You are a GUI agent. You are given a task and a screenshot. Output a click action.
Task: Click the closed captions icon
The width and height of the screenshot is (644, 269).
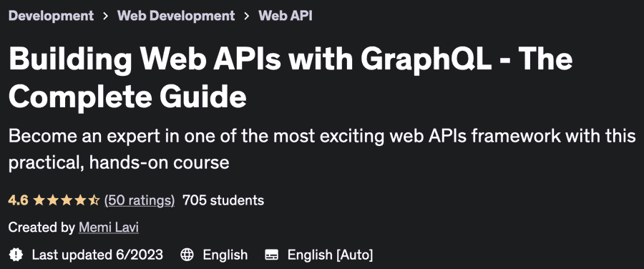271,255
